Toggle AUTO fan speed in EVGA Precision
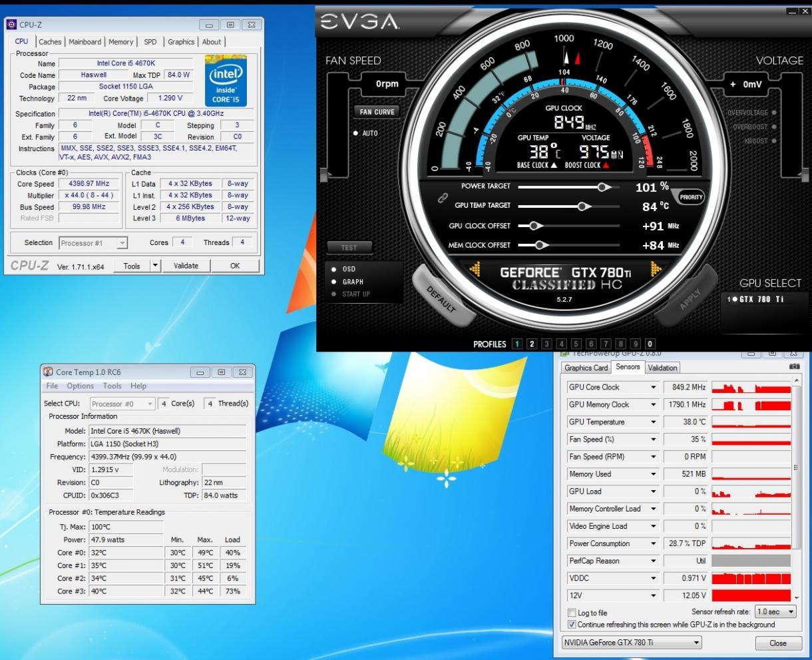Viewport: 812px width, 660px height. pyautogui.click(x=366, y=133)
